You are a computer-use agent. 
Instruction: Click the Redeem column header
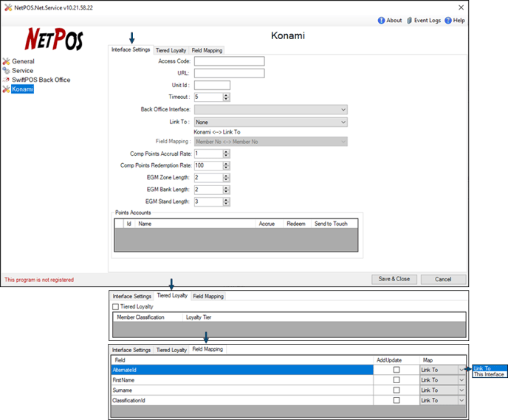click(x=298, y=224)
